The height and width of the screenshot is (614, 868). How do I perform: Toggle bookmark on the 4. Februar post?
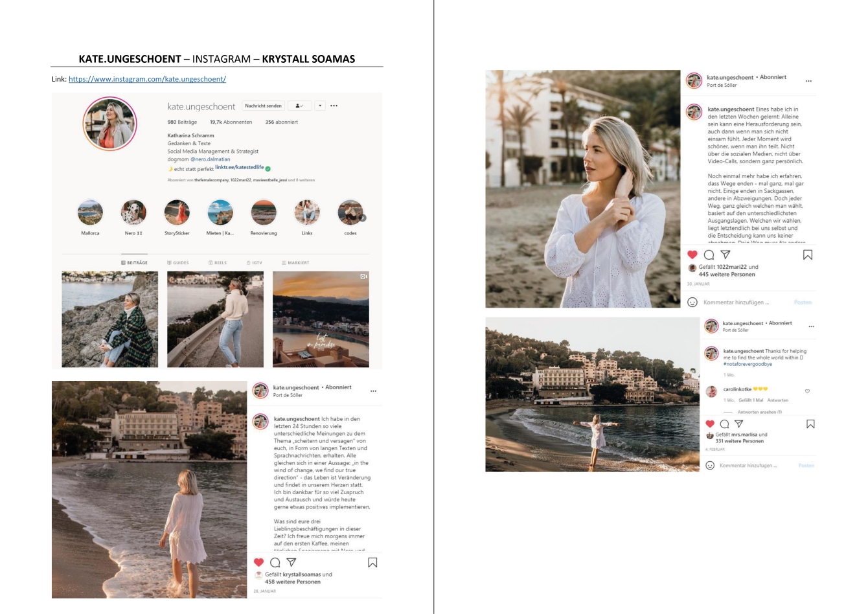pyautogui.click(x=810, y=424)
